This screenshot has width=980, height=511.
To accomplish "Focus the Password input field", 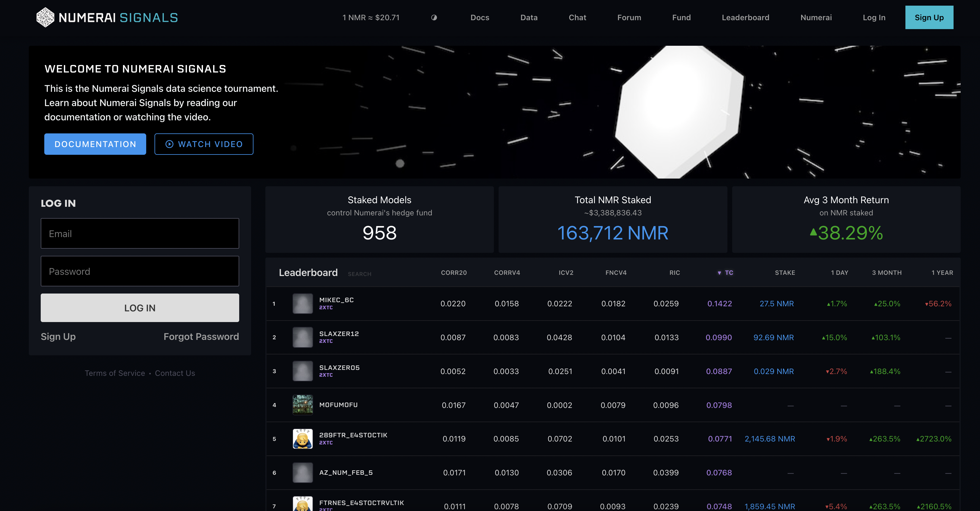I will coord(140,271).
